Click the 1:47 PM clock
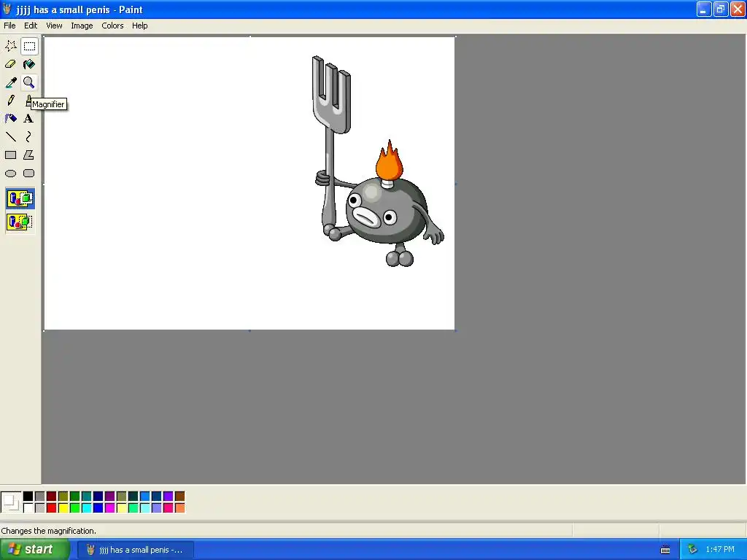 point(720,550)
